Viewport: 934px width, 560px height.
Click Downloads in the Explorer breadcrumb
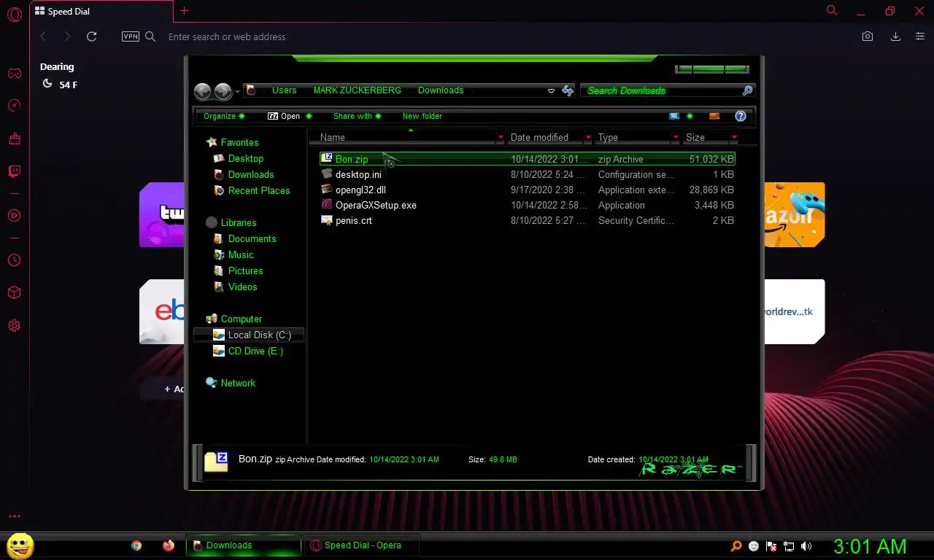pos(441,90)
